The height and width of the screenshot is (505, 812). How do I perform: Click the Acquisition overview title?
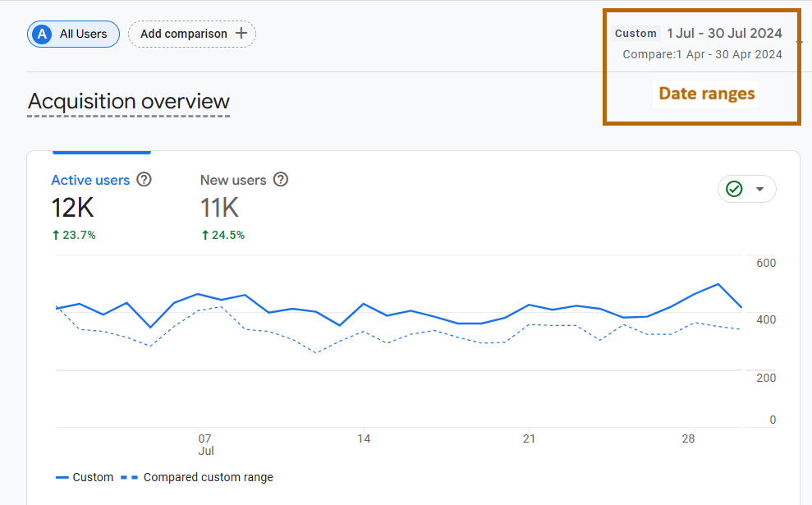[128, 102]
